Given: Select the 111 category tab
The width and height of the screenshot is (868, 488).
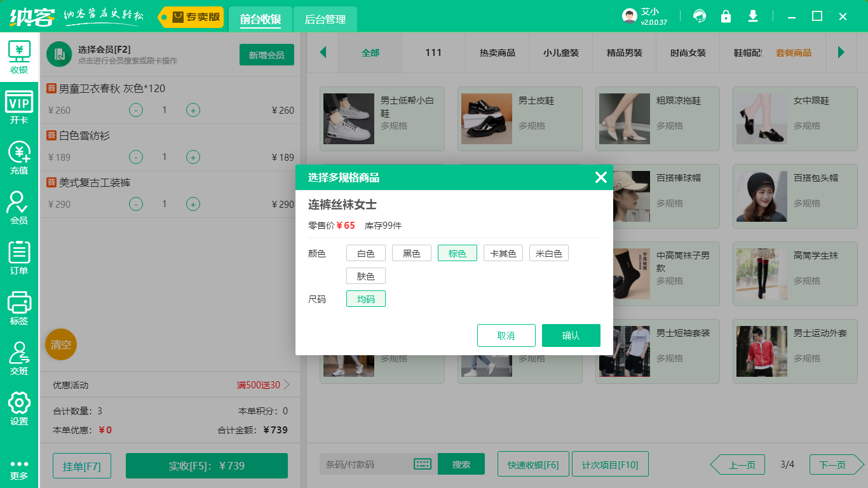Looking at the screenshot, I should (433, 53).
